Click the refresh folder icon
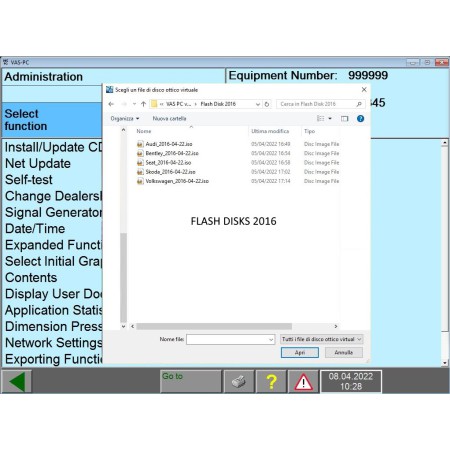The image size is (450, 450). pyautogui.click(x=267, y=104)
